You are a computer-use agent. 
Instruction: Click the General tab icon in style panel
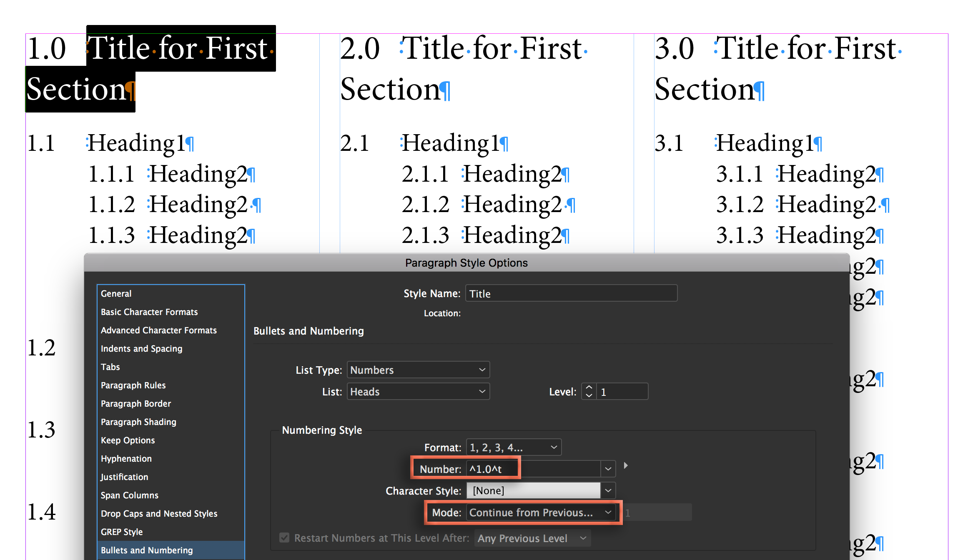(x=115, y=293)
